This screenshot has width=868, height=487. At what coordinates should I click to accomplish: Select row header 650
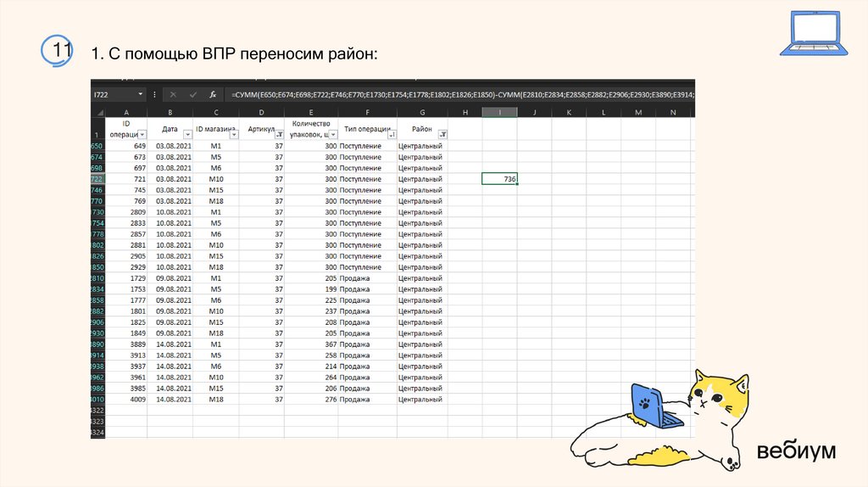point(97,146)
